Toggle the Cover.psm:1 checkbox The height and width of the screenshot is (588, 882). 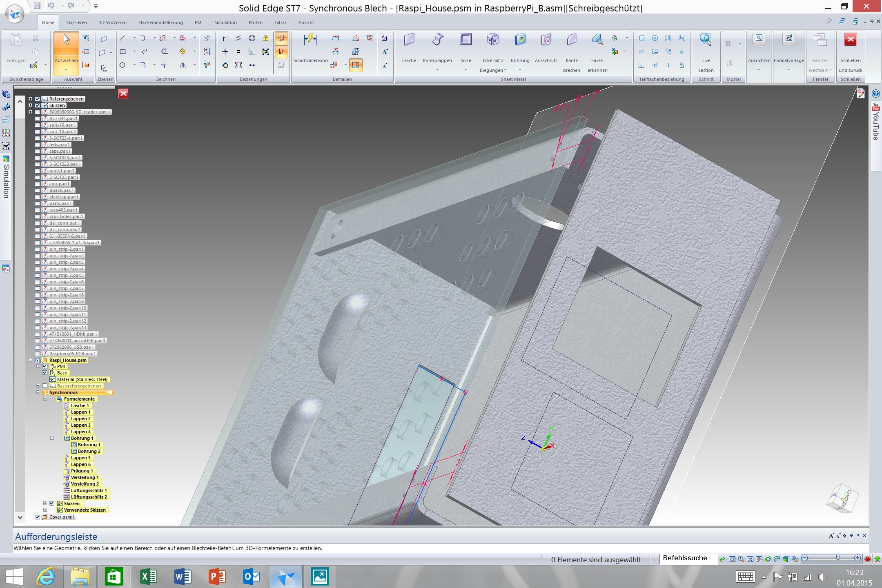point(38,517)
